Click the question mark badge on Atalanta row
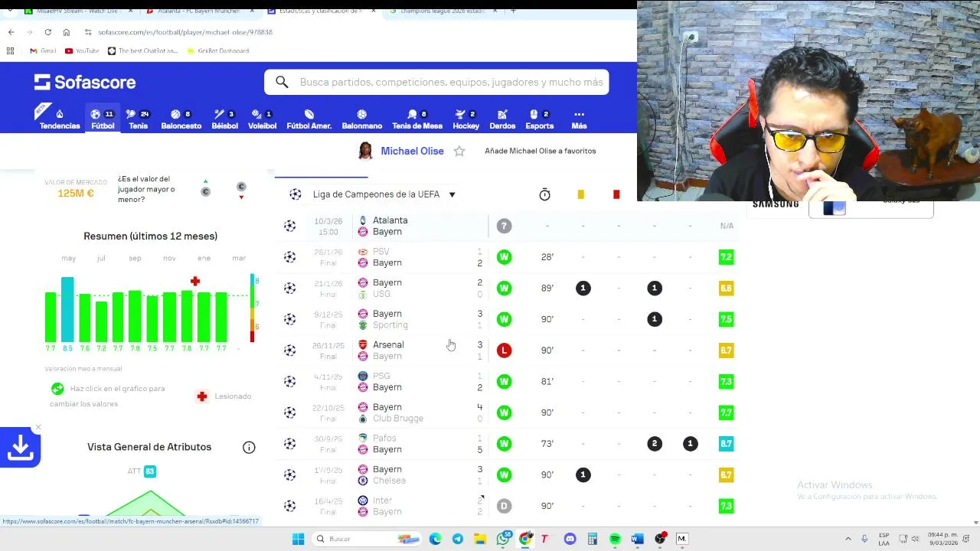 504,226
